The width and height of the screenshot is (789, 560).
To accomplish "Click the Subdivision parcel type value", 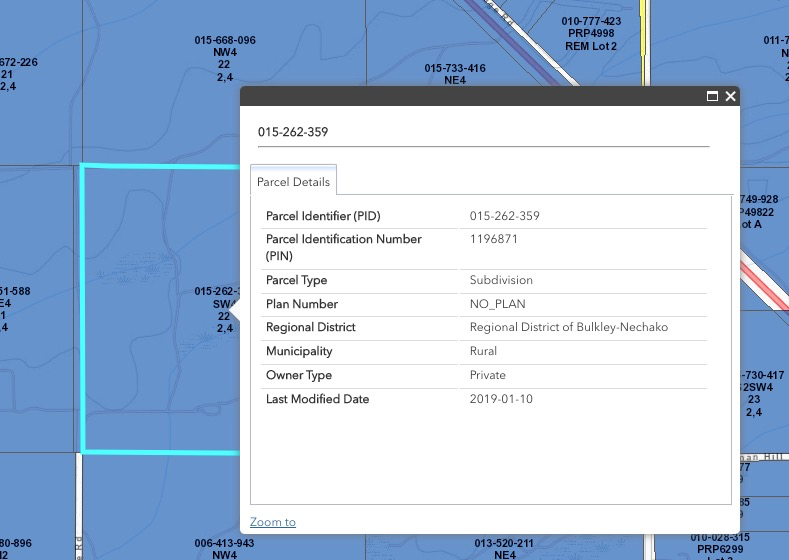I will click(x=501, y=280).
